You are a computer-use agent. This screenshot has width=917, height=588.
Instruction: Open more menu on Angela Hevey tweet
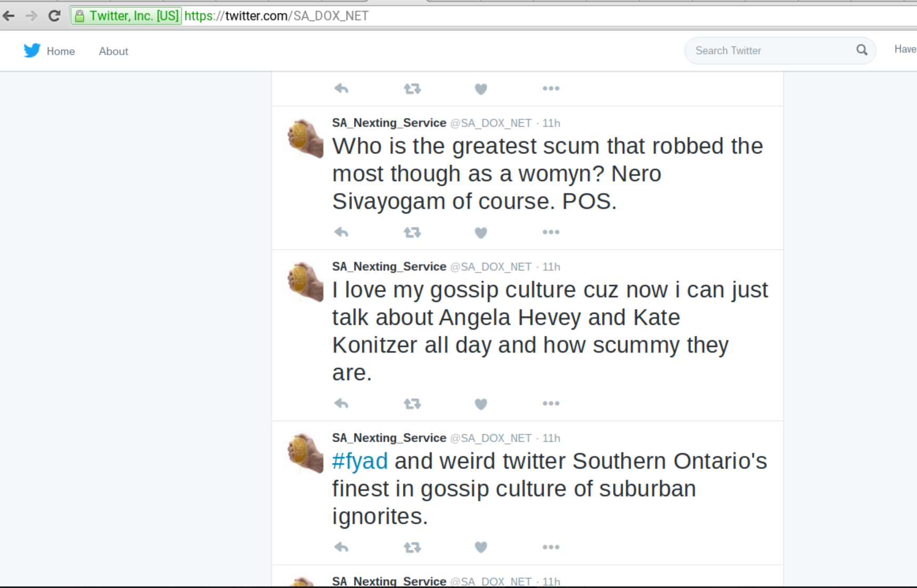click(551, 404)
